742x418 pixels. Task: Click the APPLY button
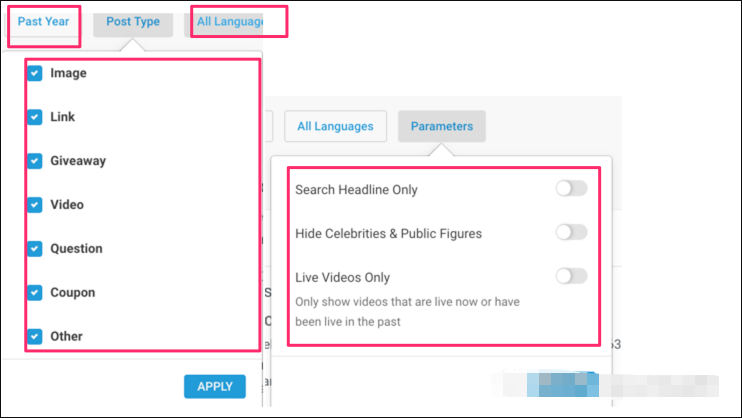coord(214,386)
